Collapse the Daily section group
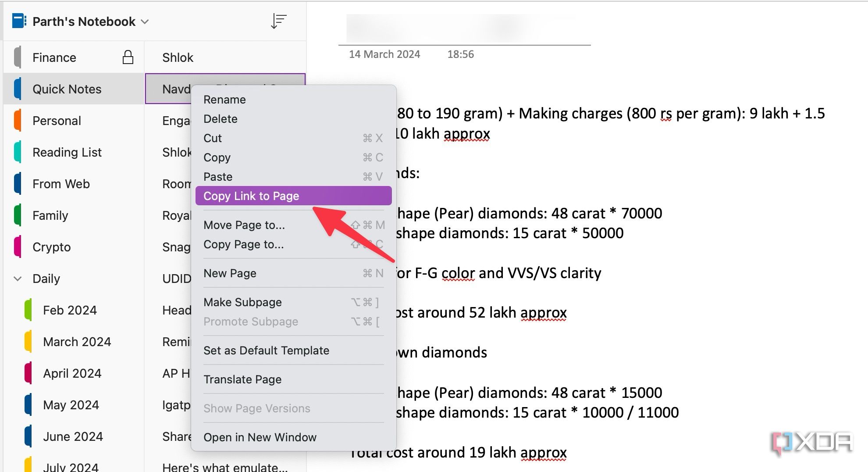 [x=17, y=279]
